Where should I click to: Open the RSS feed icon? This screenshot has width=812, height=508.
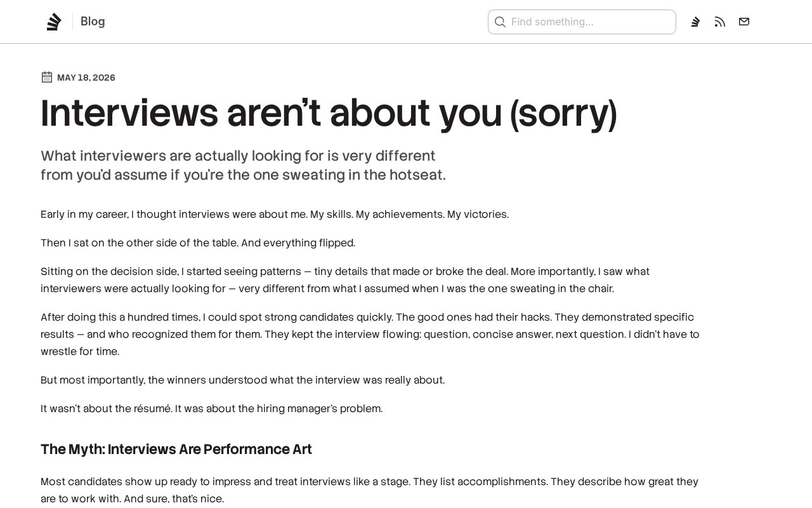click(720, 22)
